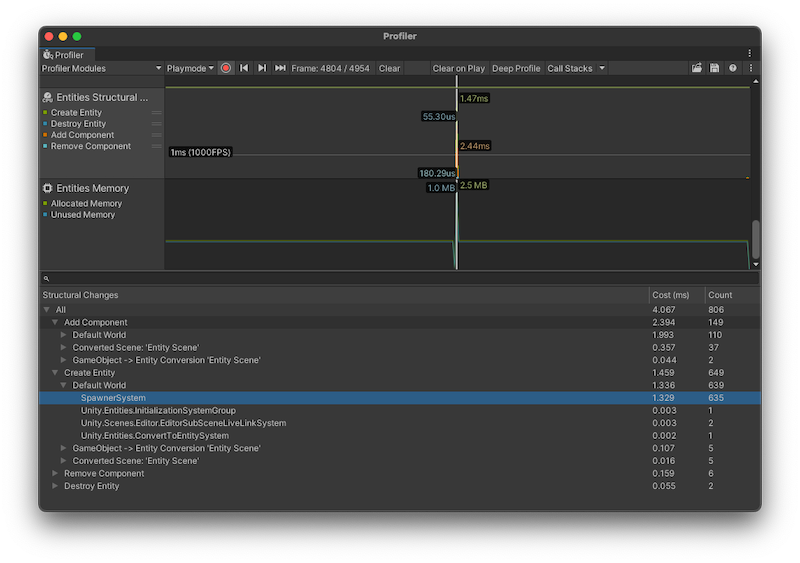The image size is (800, 563).
Task: Collapse the Create Entity tree row
Action: (x=55, y=372)
